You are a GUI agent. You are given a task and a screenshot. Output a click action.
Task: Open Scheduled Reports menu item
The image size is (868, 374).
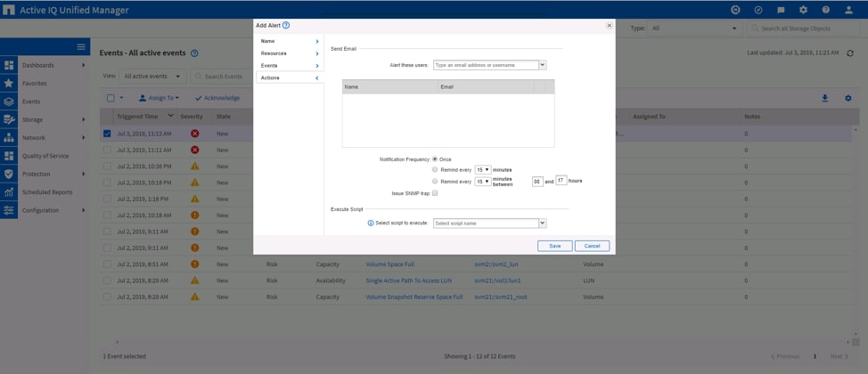(47, 192)
